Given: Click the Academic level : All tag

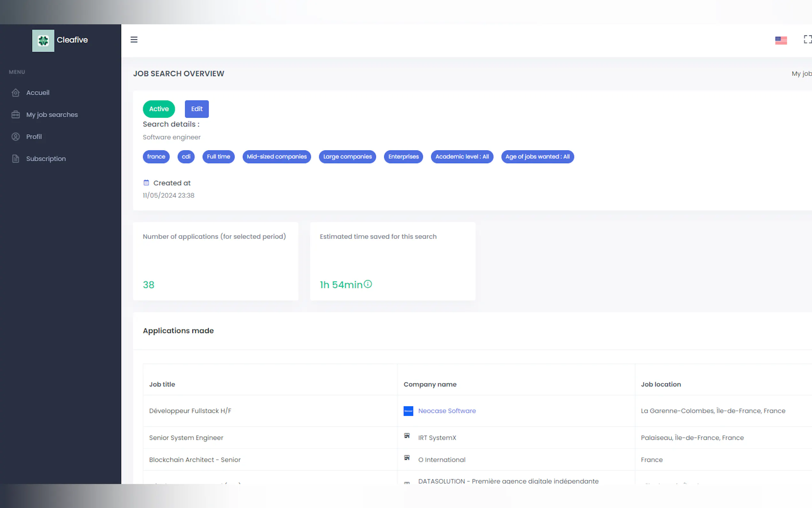Looking at the screenshot, I should 462,156.
